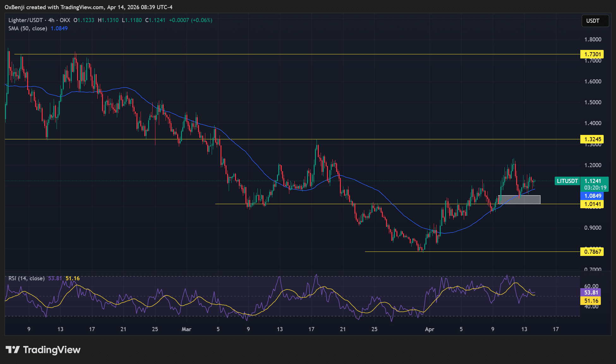
Task: Select the 1.7301 horizontal line label
Action: pos(592,54)
